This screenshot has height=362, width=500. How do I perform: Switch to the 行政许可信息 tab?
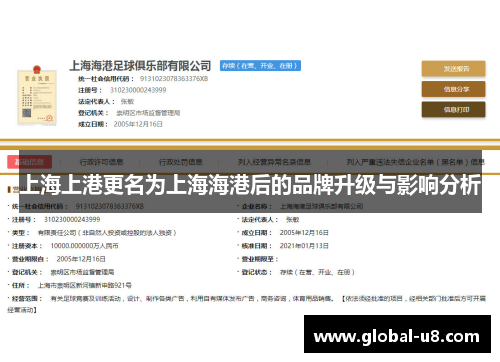pyautogui.click(x=101, y=162)
